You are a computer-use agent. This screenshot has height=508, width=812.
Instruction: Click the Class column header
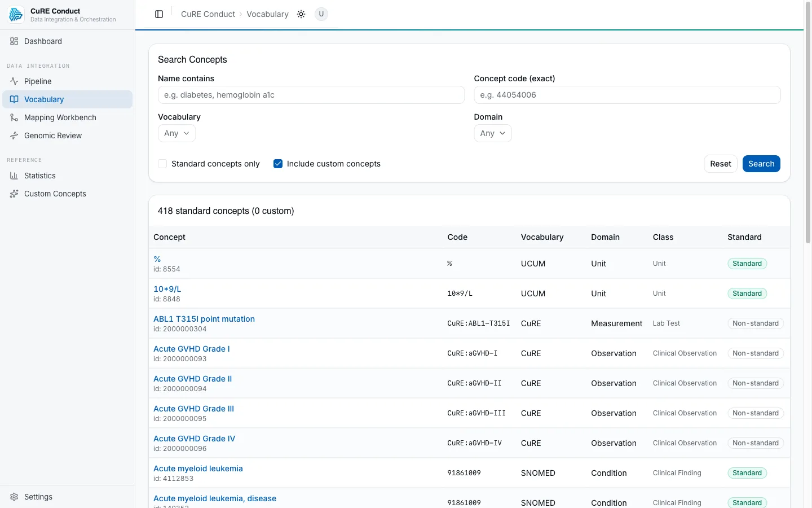pyautogui.click(x=663, y=237)
